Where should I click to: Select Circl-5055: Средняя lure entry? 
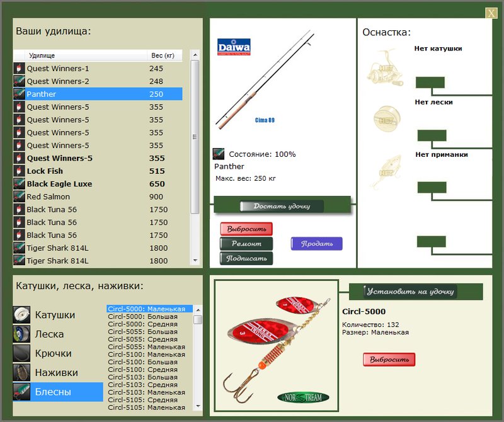[x=149, y=339]
